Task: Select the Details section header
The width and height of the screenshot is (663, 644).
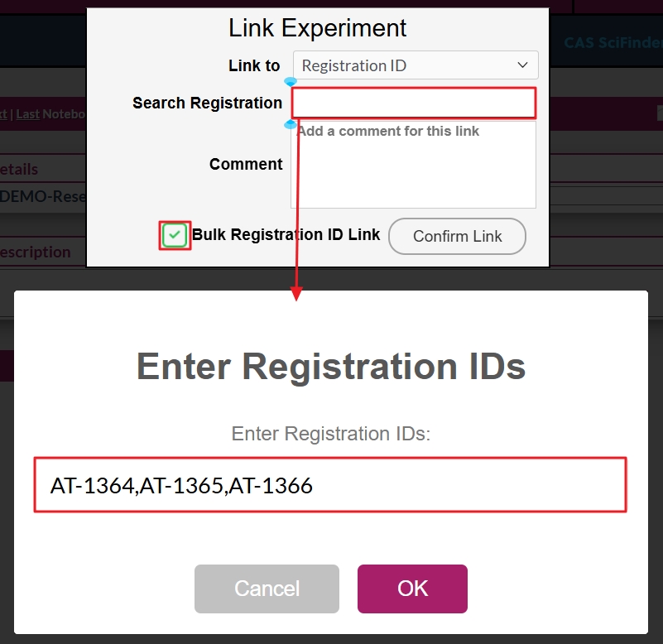Action: point(20,169)
